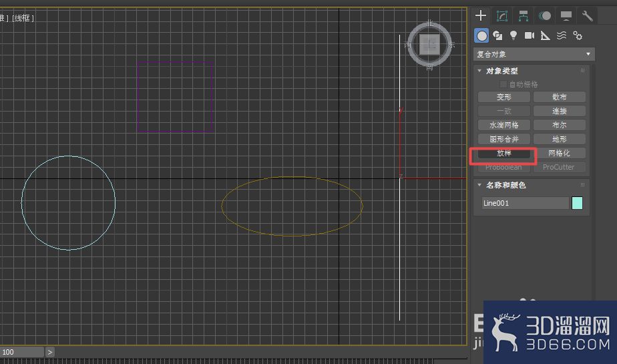Select the Shapes category icon
Viewport: 617px width, 364px height.
pyautogui.click(x=497, y=36)
